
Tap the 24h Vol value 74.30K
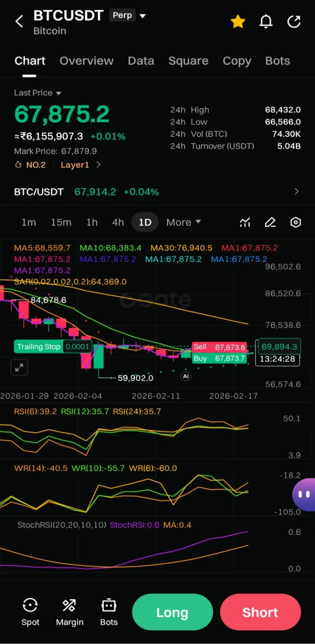click(286, 134)
